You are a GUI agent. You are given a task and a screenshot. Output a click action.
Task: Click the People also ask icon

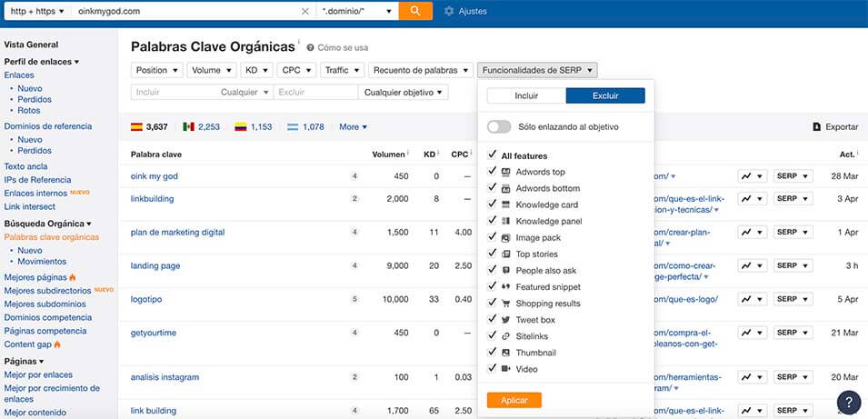505,271
